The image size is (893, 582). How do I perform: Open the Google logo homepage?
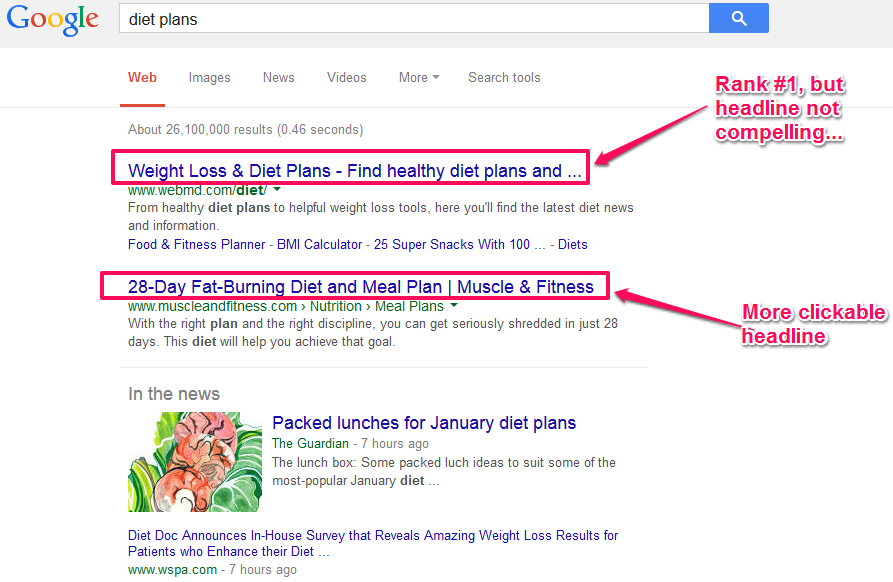click(x=52, y=20)
